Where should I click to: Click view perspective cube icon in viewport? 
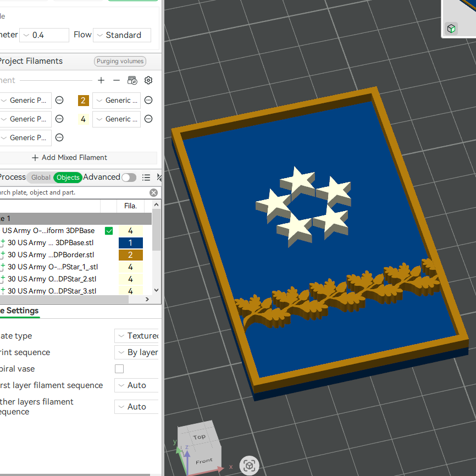pyautogui.click(x=249, y=465)
